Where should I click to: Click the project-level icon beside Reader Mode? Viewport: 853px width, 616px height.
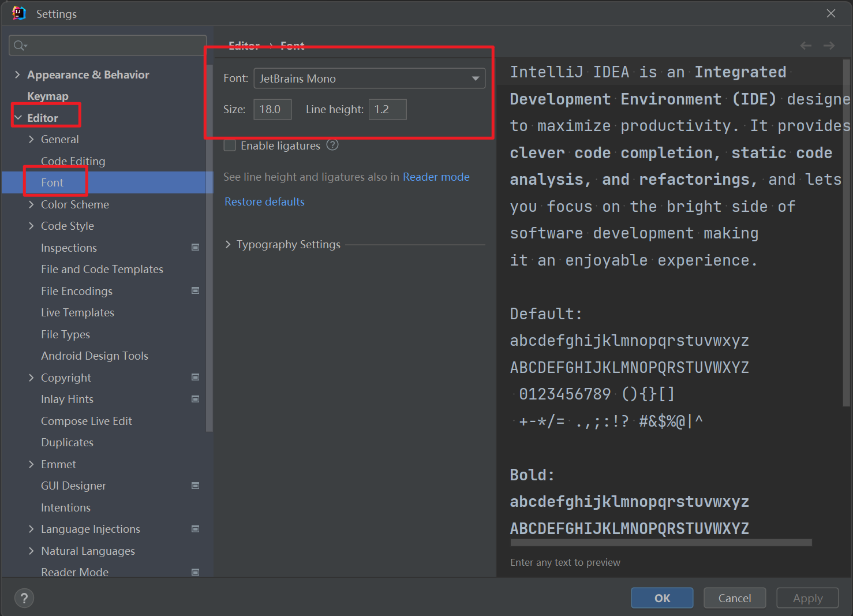[196, 572]
